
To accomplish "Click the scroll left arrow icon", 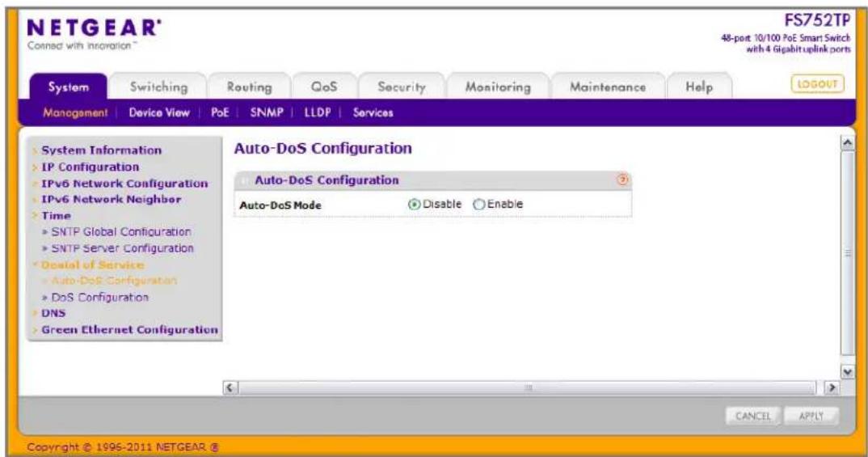I will pyautogui.click(x=230, y=387).
